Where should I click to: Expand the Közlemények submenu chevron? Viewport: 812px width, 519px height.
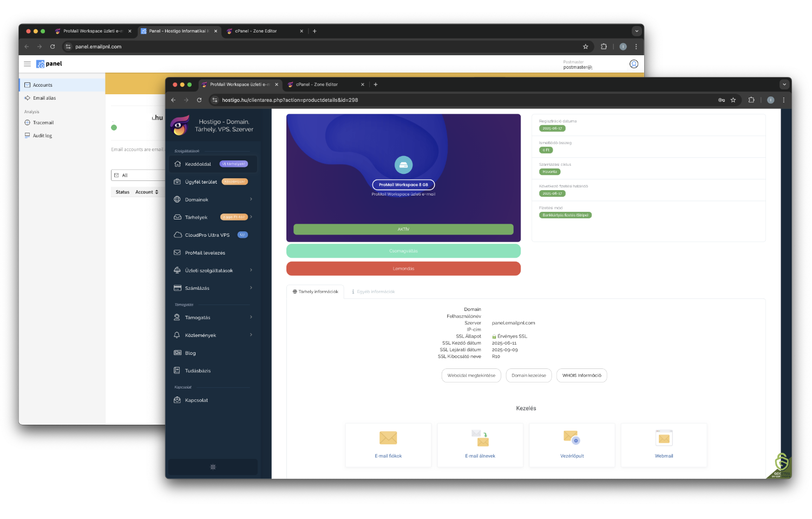[251, 335]
